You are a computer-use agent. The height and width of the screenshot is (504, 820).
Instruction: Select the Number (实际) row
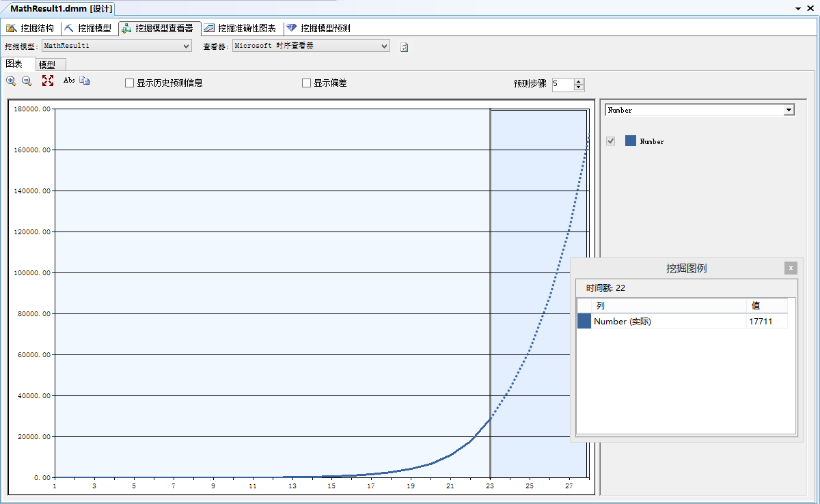683,321
